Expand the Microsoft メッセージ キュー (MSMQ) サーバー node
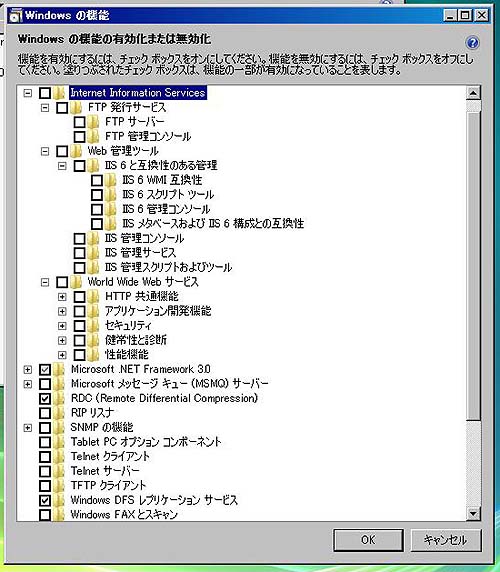Image resolution: width=500 pixels, height=572 pixels. coord(28,384)
